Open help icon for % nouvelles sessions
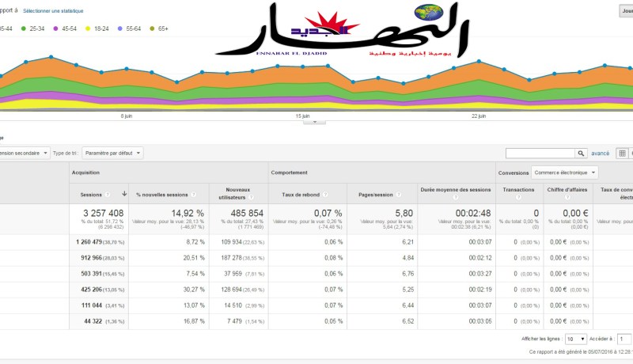This screenshot has width=633, height=364. (193, 195)
